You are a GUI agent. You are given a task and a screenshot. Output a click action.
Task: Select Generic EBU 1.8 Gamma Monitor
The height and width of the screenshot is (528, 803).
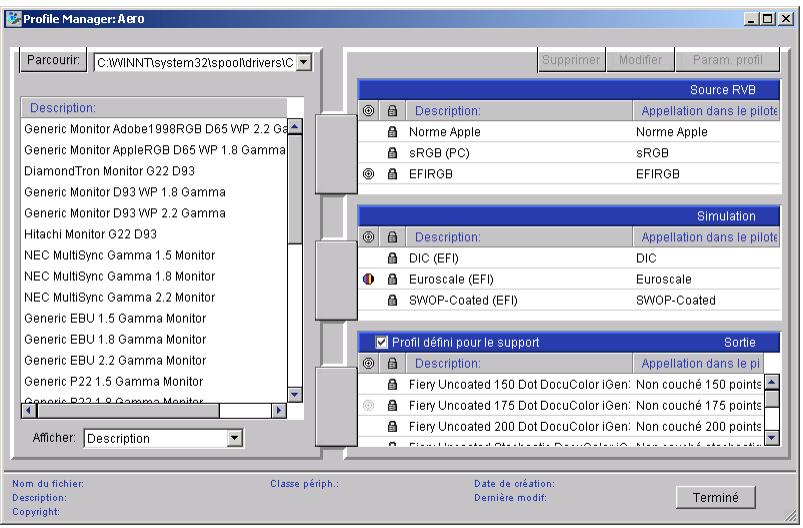[154, 339]
